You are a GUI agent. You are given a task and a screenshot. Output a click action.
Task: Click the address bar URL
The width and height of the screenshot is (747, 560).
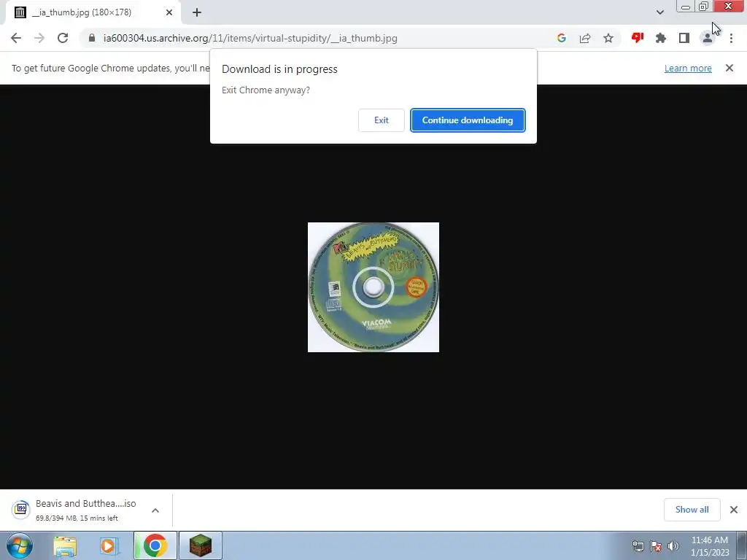pyautogui.click(x=250, y=38)
